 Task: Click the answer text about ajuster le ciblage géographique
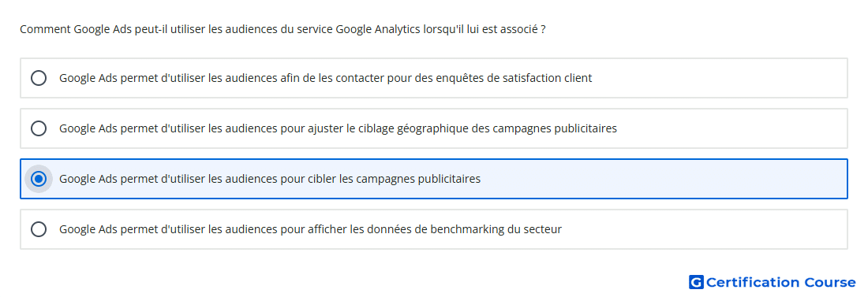pyautogui.click(x=338, y=128)
